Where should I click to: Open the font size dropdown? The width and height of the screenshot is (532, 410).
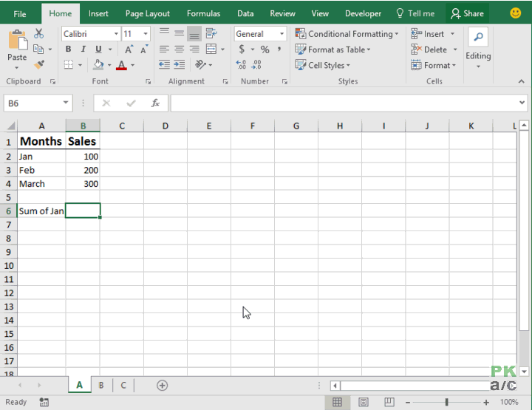pyautogui.click(x=146, y=34)
